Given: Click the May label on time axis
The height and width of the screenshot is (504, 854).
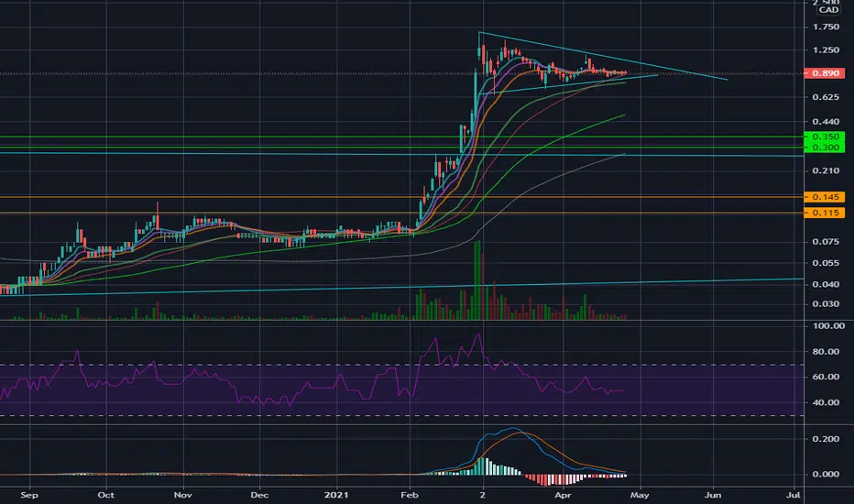Looking at the screenshot, I should [x=640, y=495].
